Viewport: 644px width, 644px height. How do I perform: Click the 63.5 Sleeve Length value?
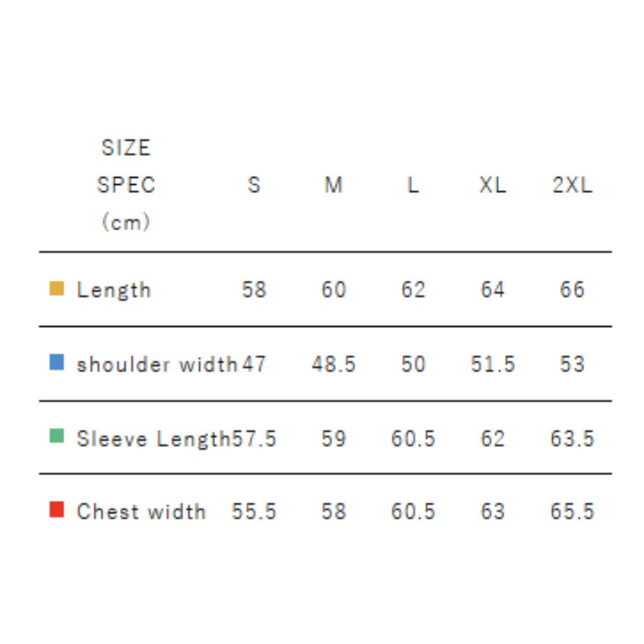point(572,439)
